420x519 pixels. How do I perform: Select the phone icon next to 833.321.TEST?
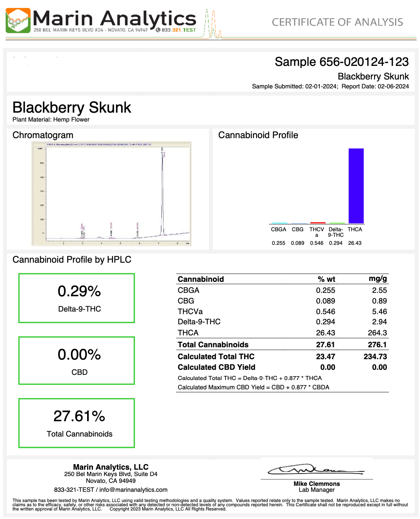pyautogui.click(x=158, y=30)
